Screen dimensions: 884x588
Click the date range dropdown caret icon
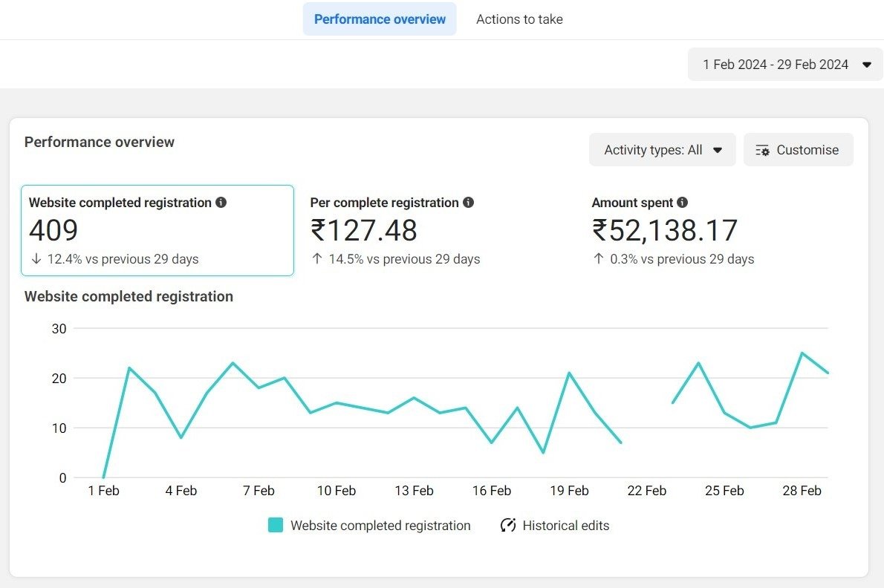(x=866, y=65)
